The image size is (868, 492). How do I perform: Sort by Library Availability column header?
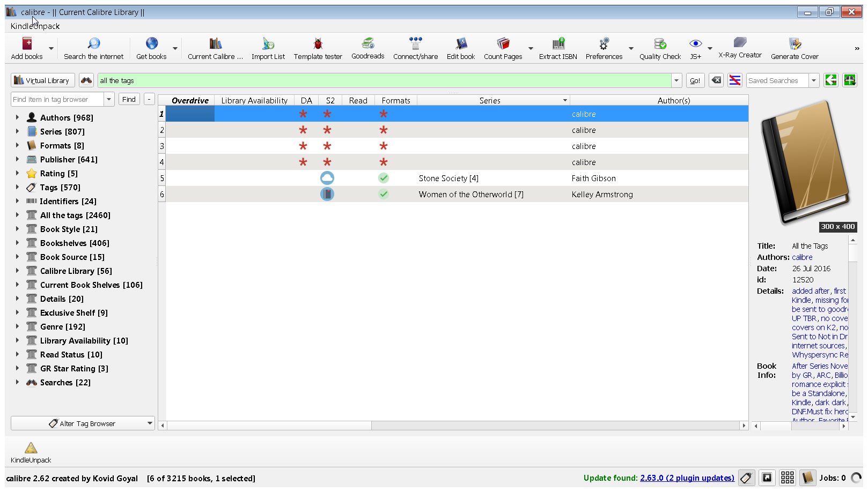(x=254, y=100)
